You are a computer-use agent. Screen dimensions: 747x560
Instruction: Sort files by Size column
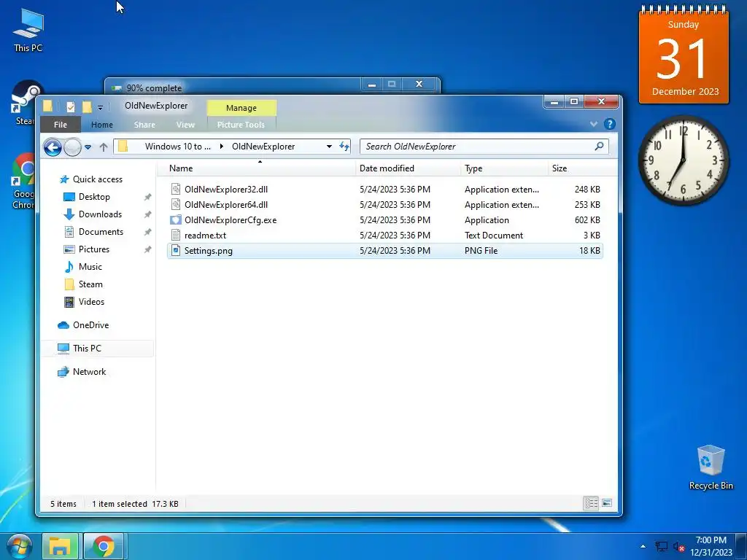click(x=576, y=168)
